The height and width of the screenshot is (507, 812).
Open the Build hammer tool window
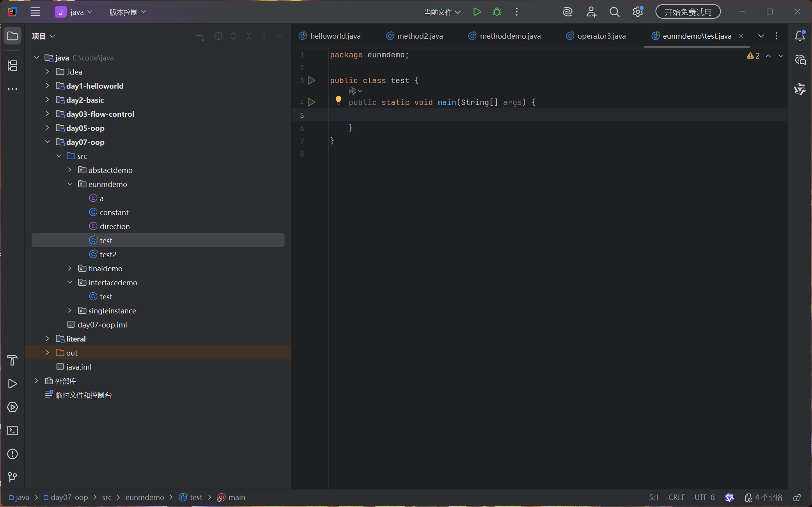click(12, 360)
